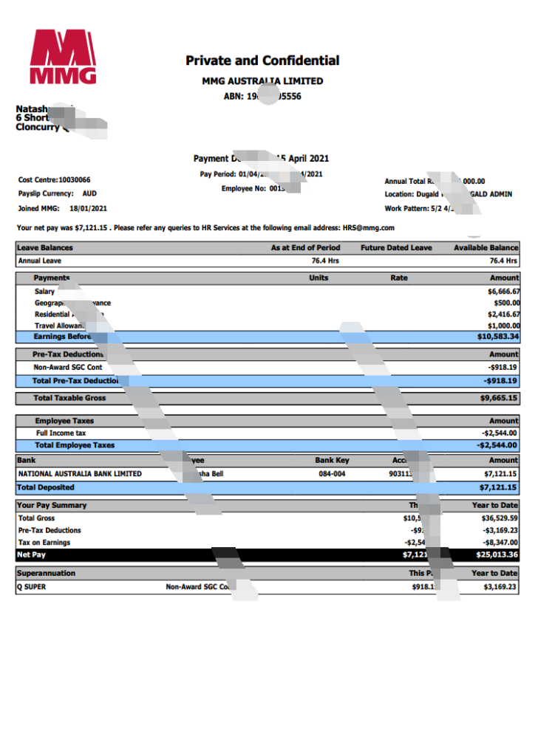The height and width of the screenshot is (756, 535).
Task: Select '-$3,169.23' year-to-date pre-tax deductions
Action: (500, 530)
